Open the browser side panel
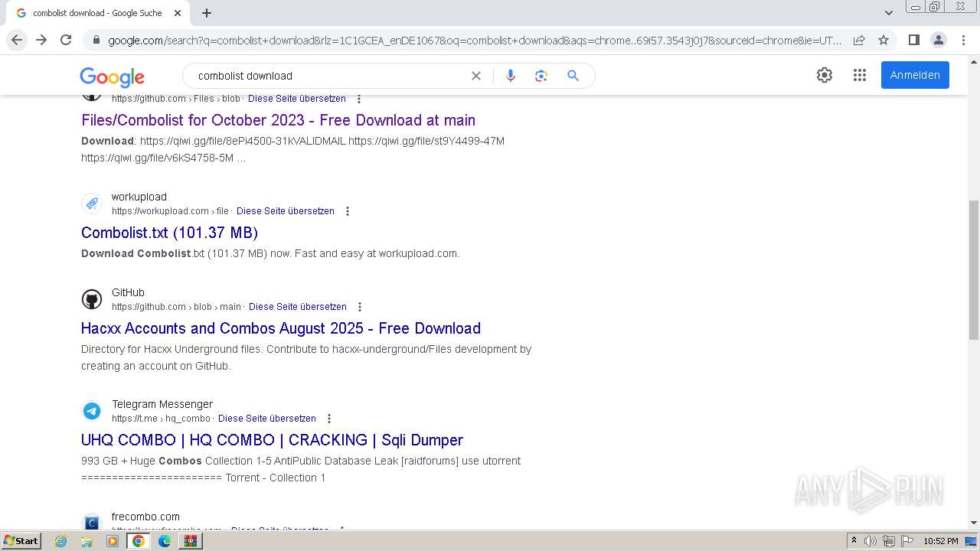 pos(913,40)
